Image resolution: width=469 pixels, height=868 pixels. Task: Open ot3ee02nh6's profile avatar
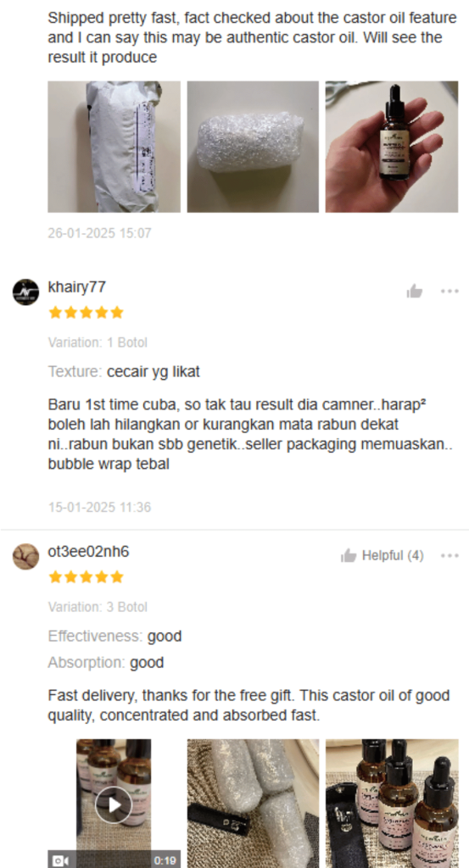[25, 557]
